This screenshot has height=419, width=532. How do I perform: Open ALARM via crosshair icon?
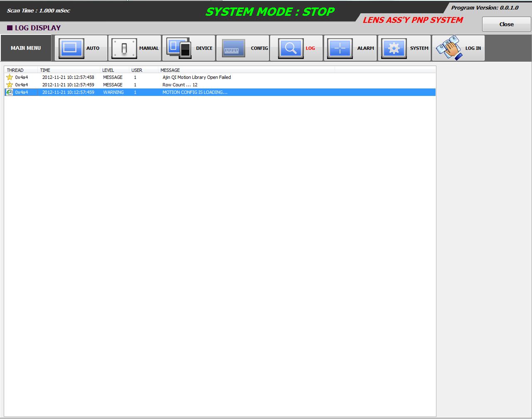[x=340, y=48]
